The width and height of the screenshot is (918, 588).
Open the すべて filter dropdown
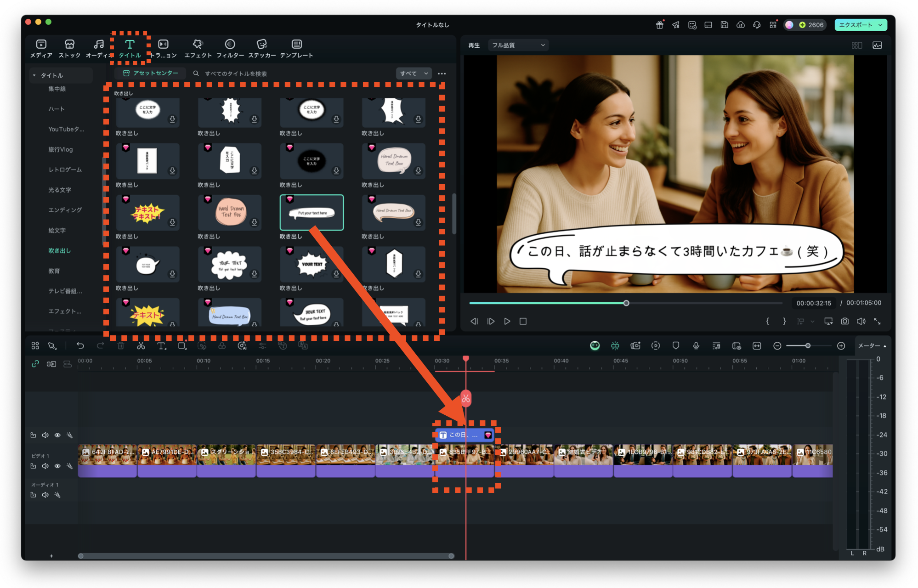414,73
